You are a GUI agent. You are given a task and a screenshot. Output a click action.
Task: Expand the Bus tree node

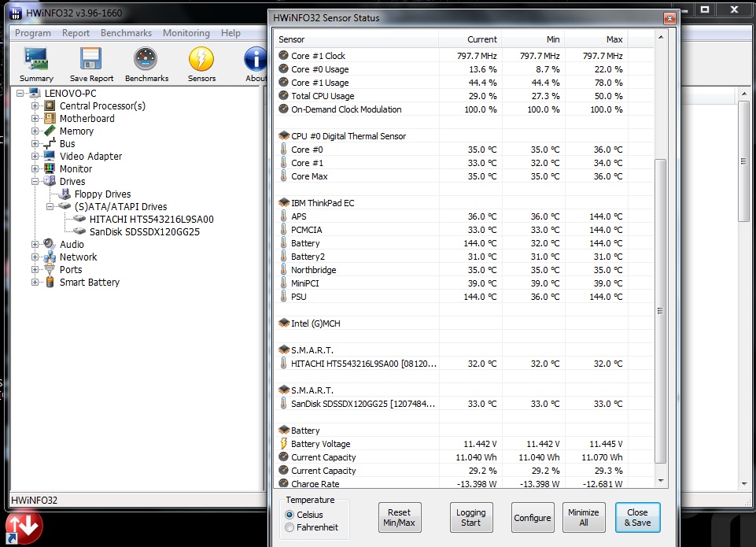coord(35,143)
